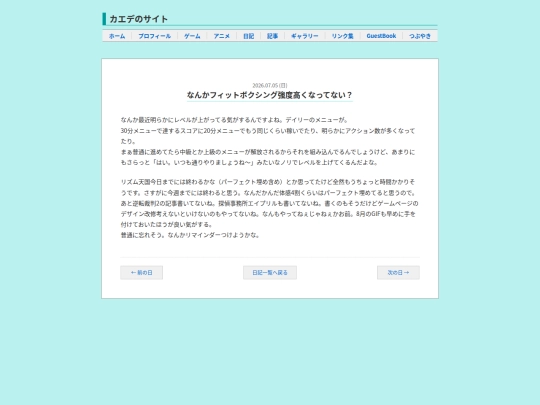Return to diary list via 日記一覧へ戻る
The image size is (540, 405).
click(270, 272)
